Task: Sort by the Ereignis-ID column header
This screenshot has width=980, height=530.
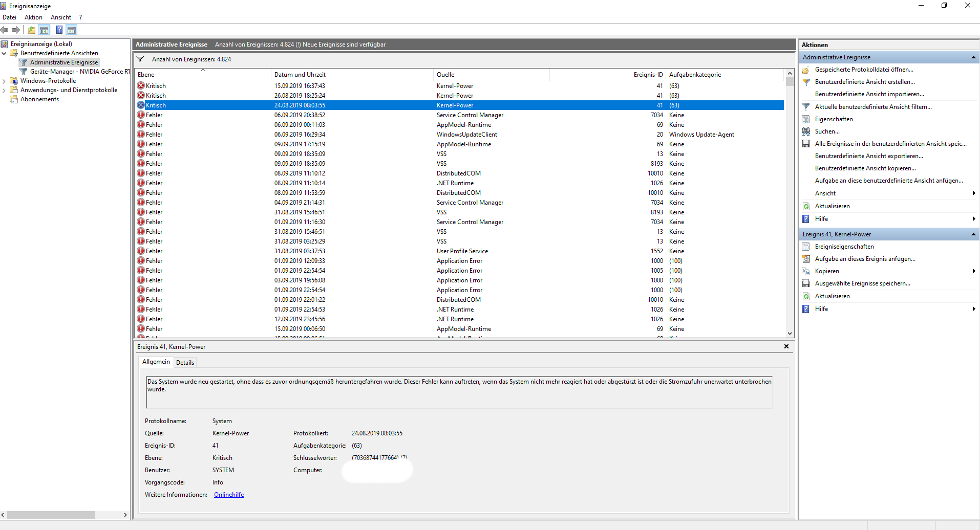Action: point(607,75)
